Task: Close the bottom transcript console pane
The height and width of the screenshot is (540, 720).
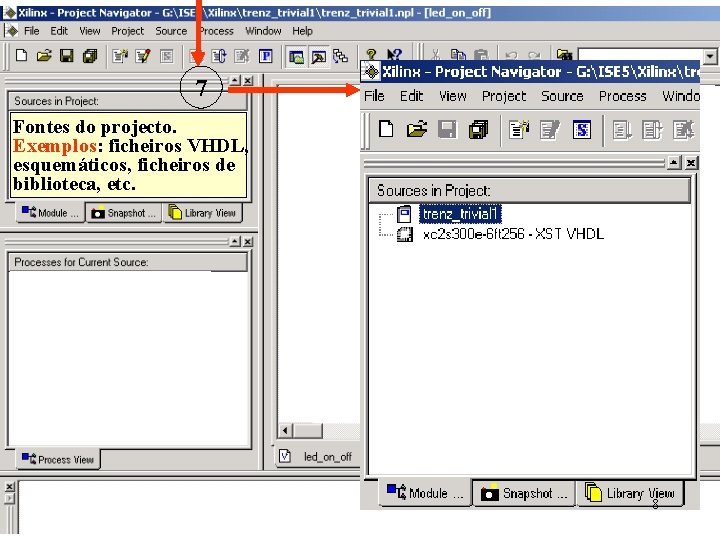Action: pos(10,486)
